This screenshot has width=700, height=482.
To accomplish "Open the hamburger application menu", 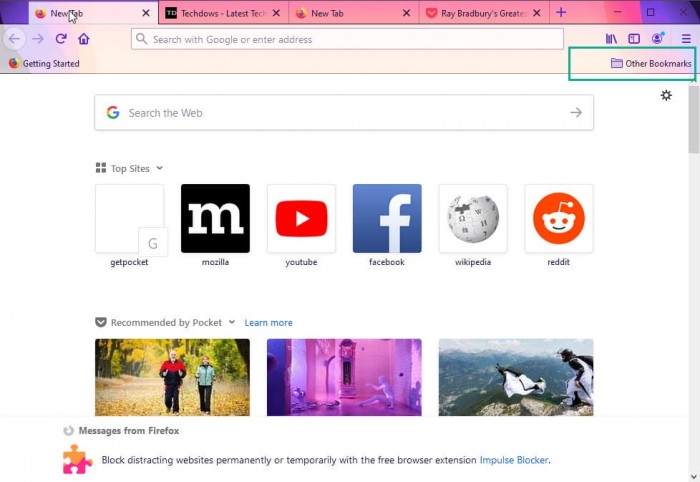I will pyautogui.click(x=686, y=39).
